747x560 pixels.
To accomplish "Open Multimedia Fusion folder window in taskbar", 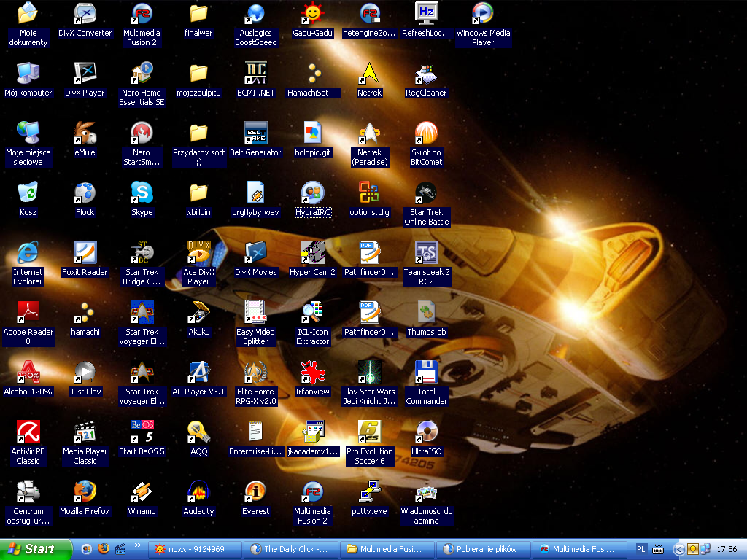I will click(387, 549).
